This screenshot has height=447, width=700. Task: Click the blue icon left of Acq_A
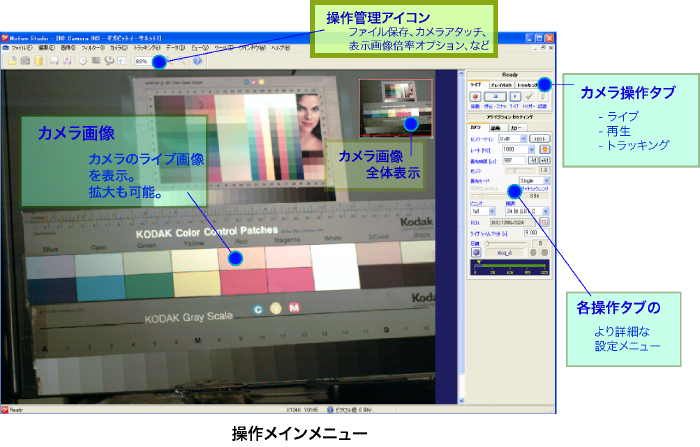click(476, 252)
